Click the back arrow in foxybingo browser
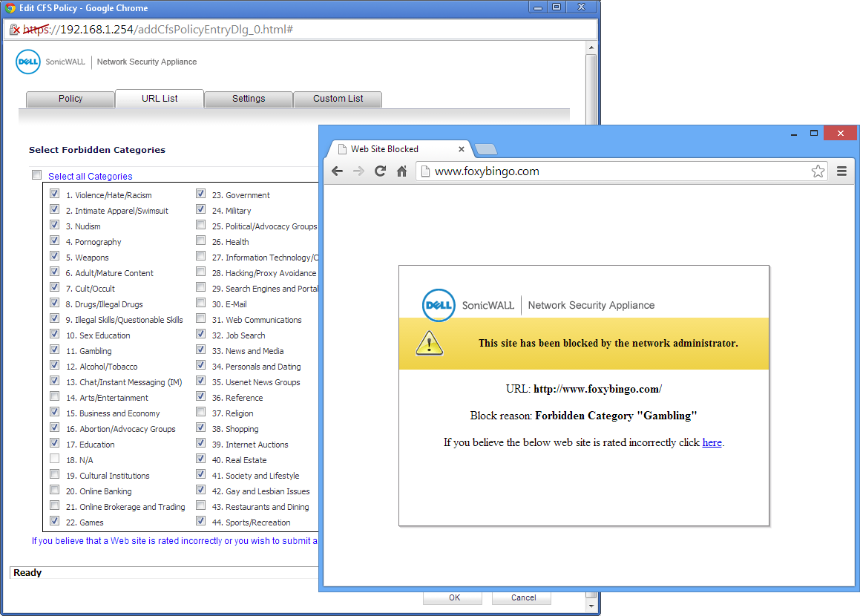The height and width of the screenshot is (616, 860). [x=338, y=171]
